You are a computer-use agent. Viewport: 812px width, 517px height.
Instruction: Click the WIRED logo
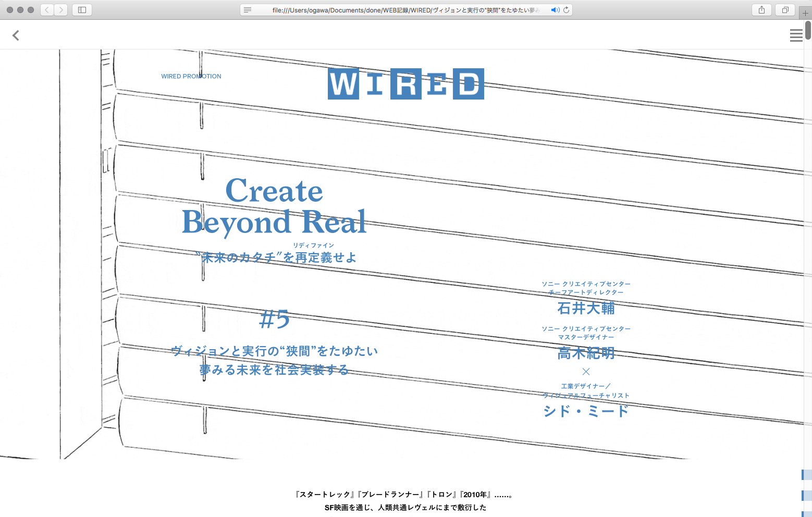405,84
